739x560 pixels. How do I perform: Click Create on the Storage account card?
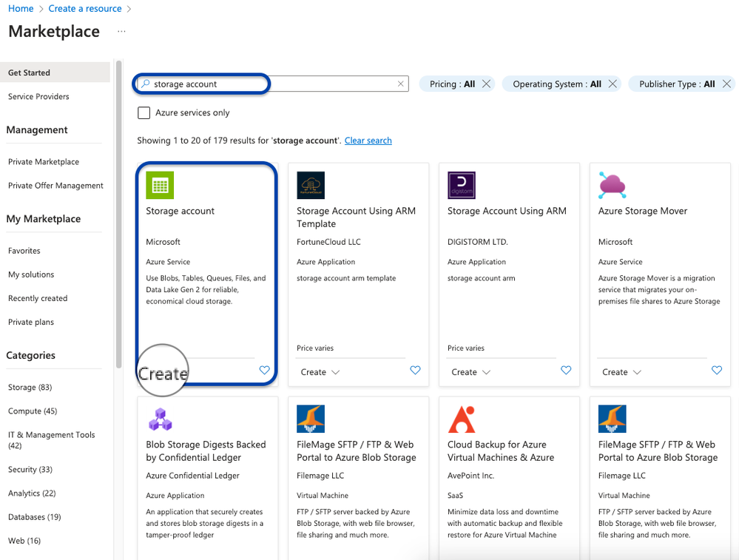point(163,374)
